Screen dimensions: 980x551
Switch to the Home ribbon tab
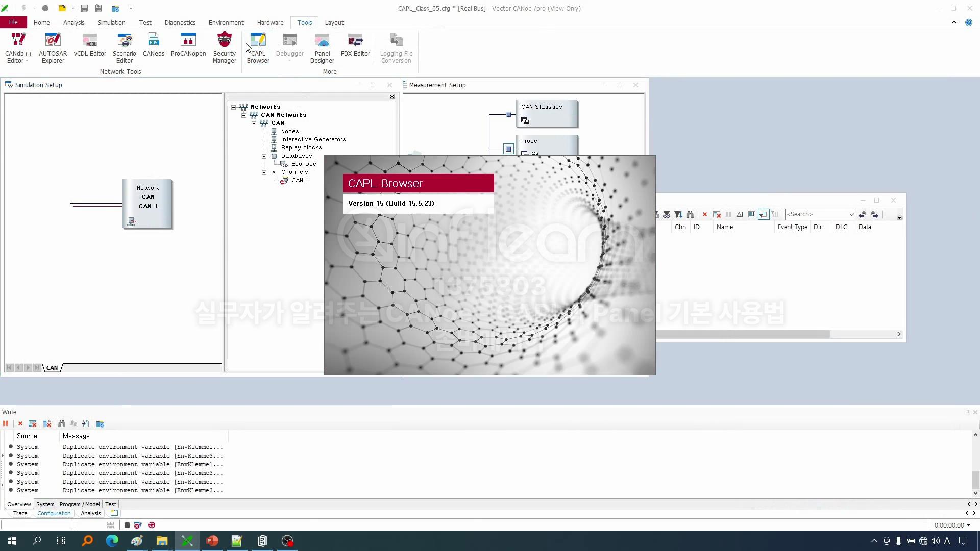pyautogui.click(x=41, y=22)
